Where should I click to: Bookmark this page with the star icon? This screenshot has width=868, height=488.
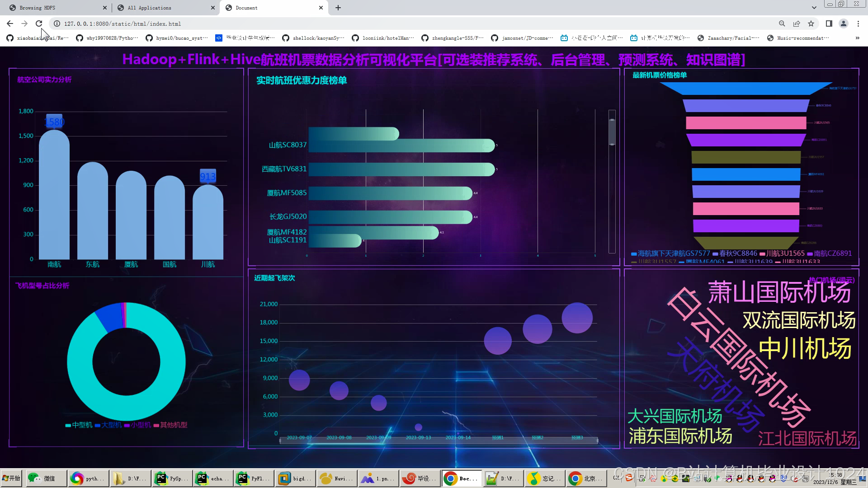pos(811,23)
